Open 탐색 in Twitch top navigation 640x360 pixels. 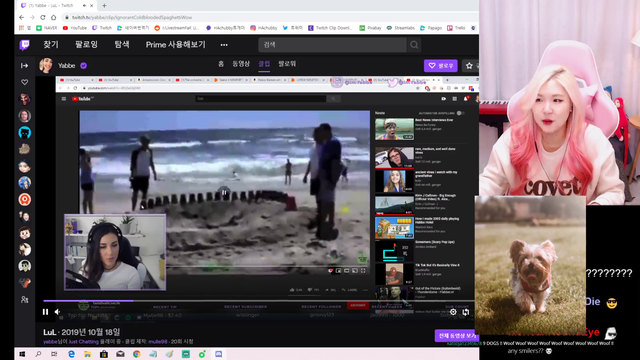pos(122,45)
